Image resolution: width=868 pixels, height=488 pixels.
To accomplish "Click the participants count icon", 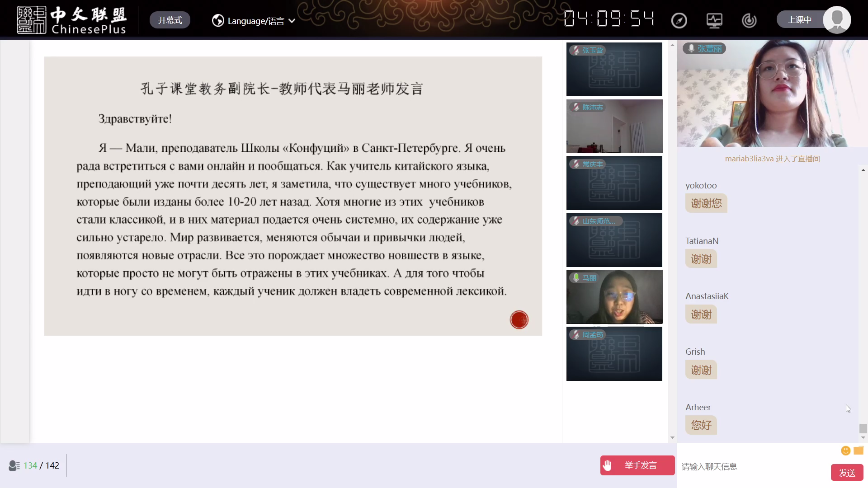I will click(14, 465).
